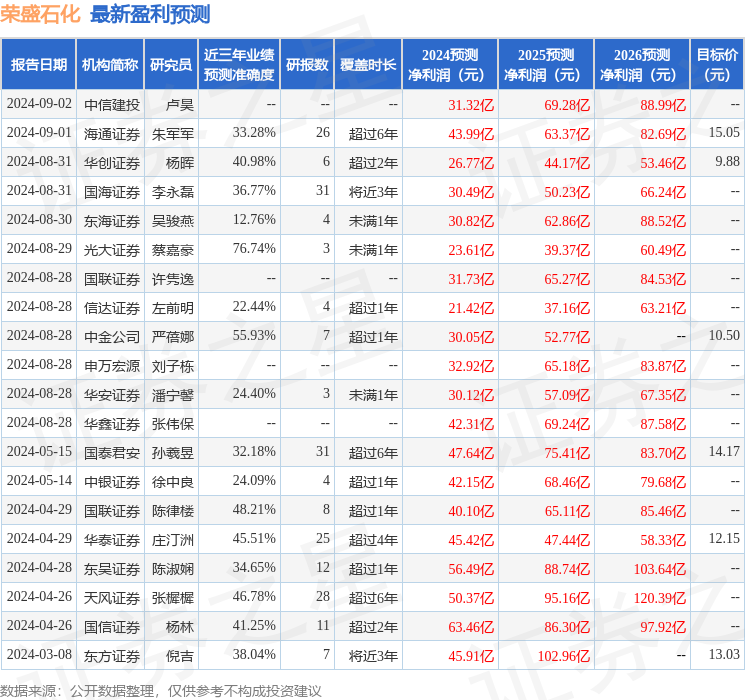Select analyst 陈律楼

point(172,510)
